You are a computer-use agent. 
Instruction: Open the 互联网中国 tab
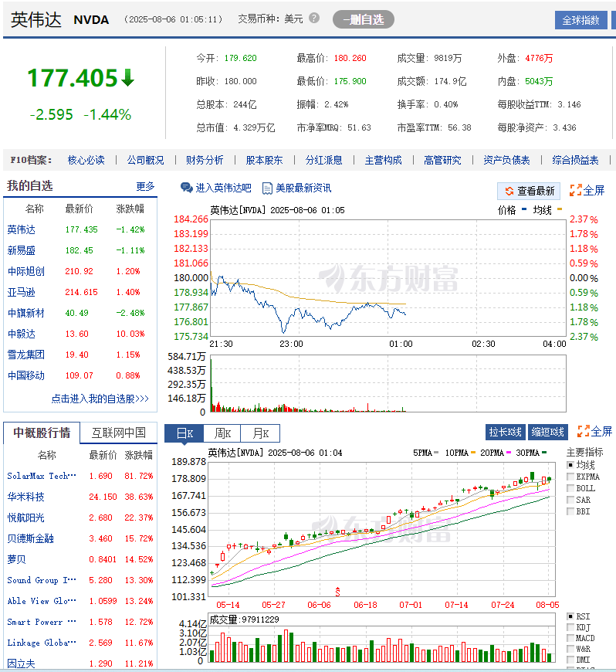pyautogui.click(x=119, y=433)
